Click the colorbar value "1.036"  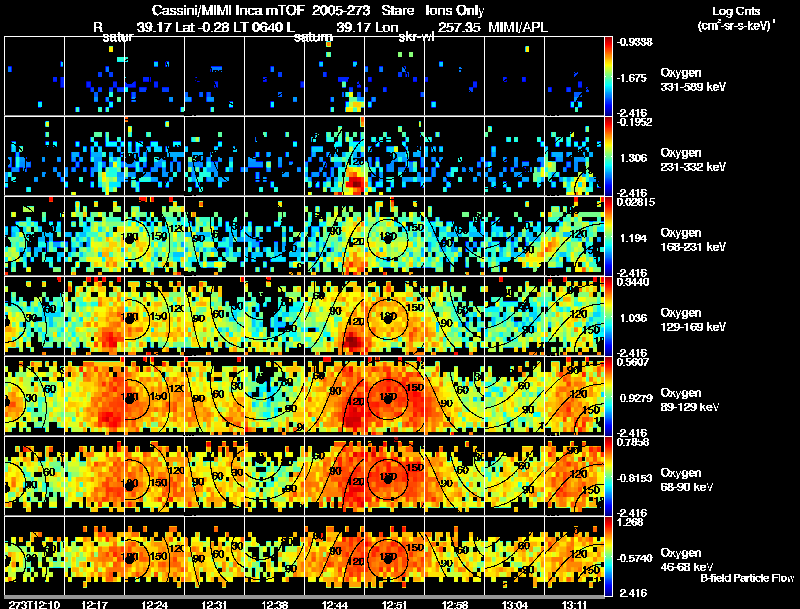634,318
